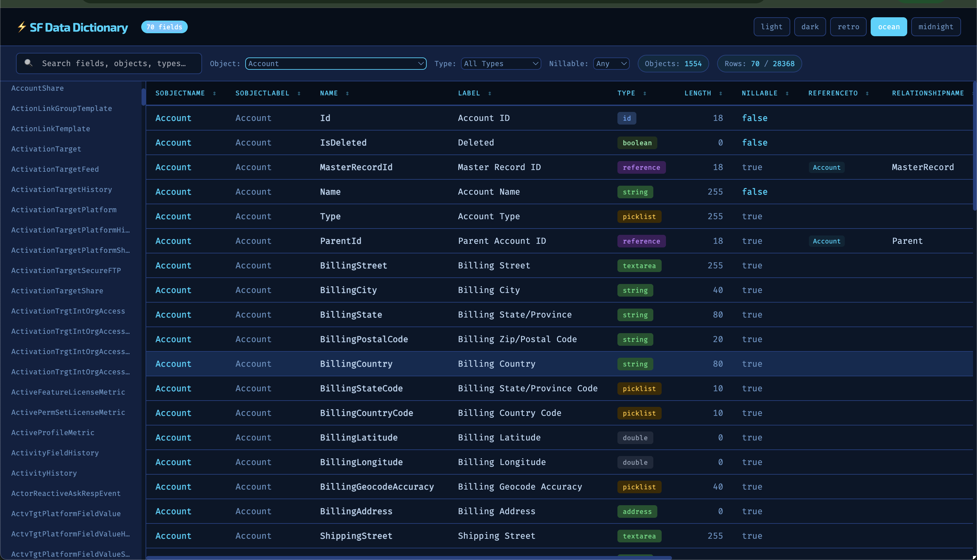Image resolution: width=977 pixels, height=560 pixels.
Task: Click the 70 fields badge
Action: tap(164, 27)
